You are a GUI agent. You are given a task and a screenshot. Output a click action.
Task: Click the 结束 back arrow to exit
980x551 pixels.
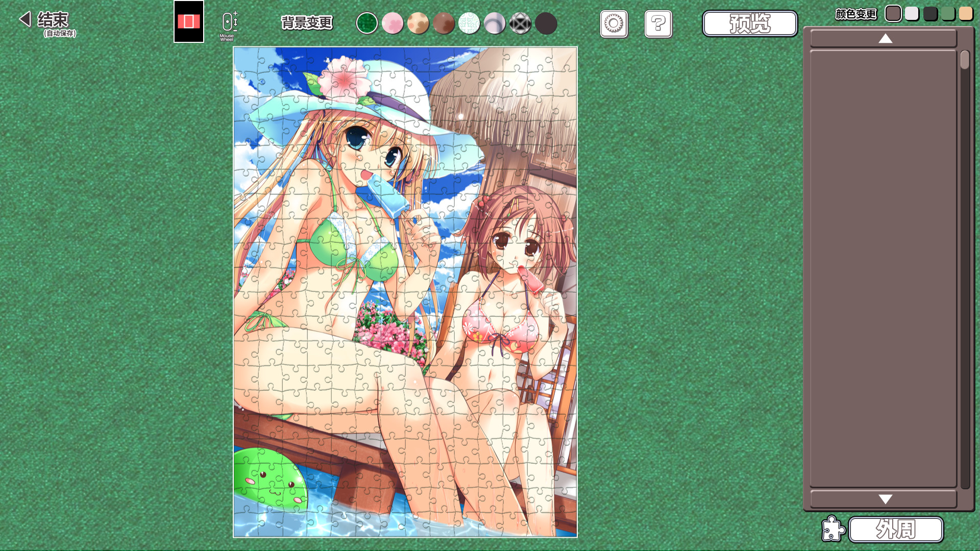(26, 19)
